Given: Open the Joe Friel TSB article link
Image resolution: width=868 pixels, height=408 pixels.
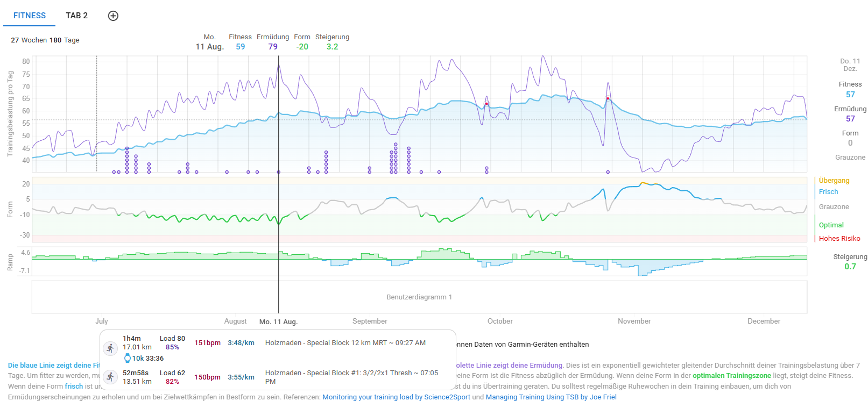Looking at the screenshot, I should (x=551, y=397).
